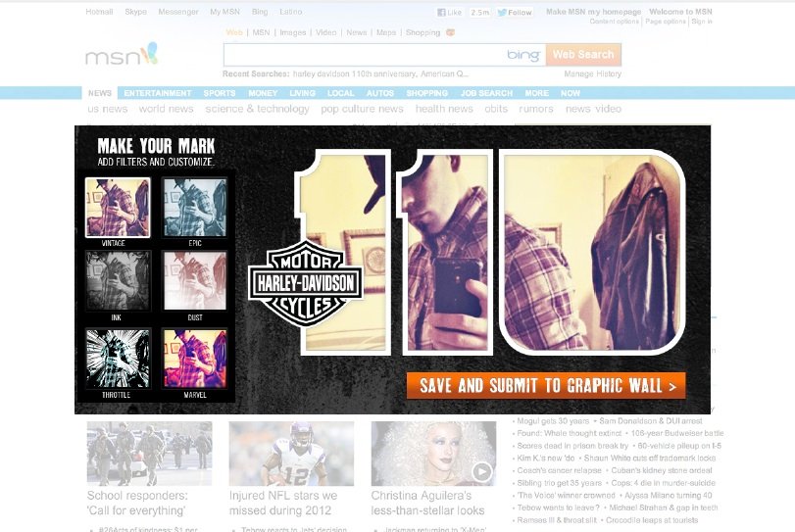Viewport: 795px width, 532px height.
Task: Open the NEWS navigation tab
Action: (99, 93)
